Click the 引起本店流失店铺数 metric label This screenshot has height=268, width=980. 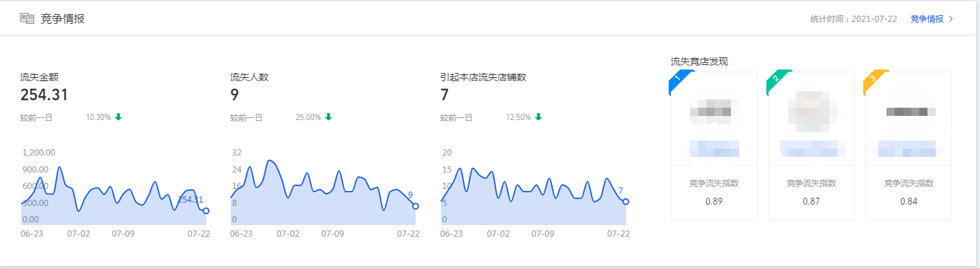[x=483, y=77]
